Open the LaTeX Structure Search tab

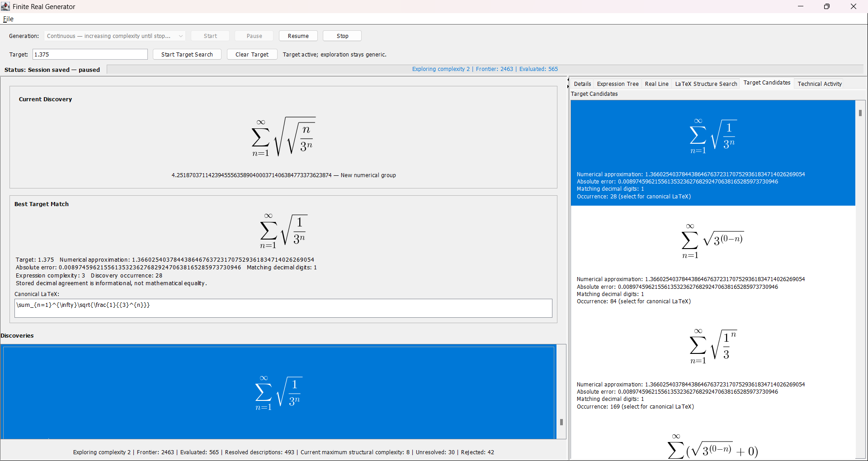click(x=706, y=84)
